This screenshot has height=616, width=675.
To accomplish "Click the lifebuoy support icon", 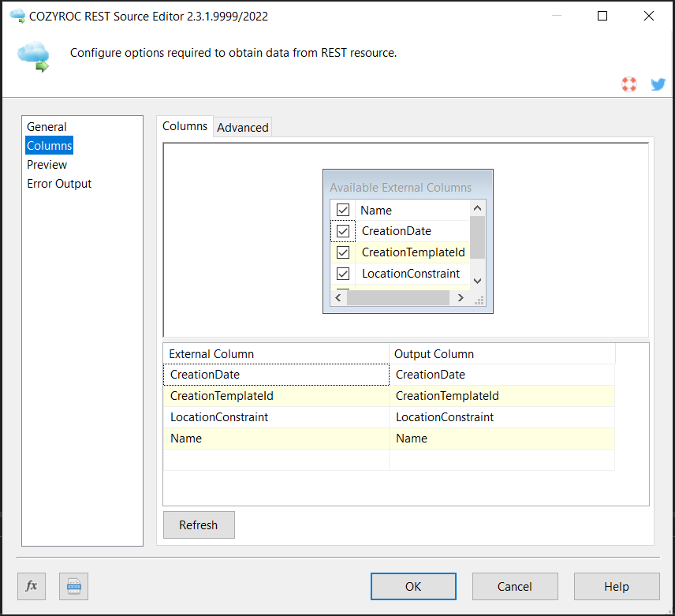I will pos(628,84).
